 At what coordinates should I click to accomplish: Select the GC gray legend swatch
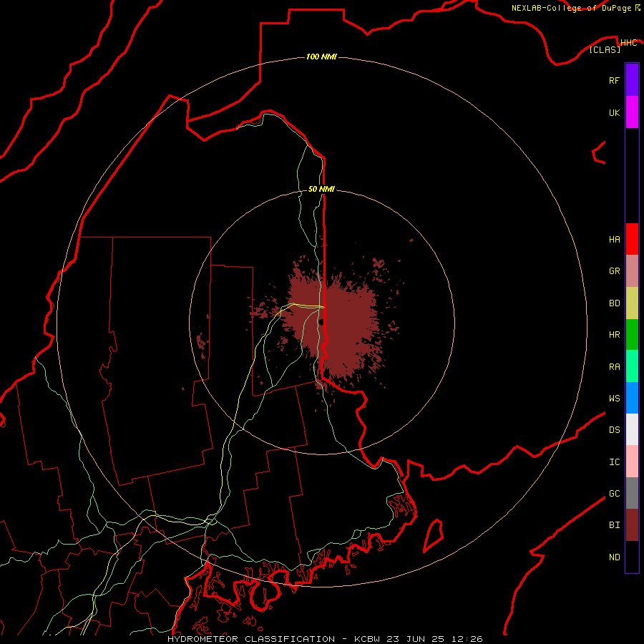pyautogui.click(x=632, y=493)
